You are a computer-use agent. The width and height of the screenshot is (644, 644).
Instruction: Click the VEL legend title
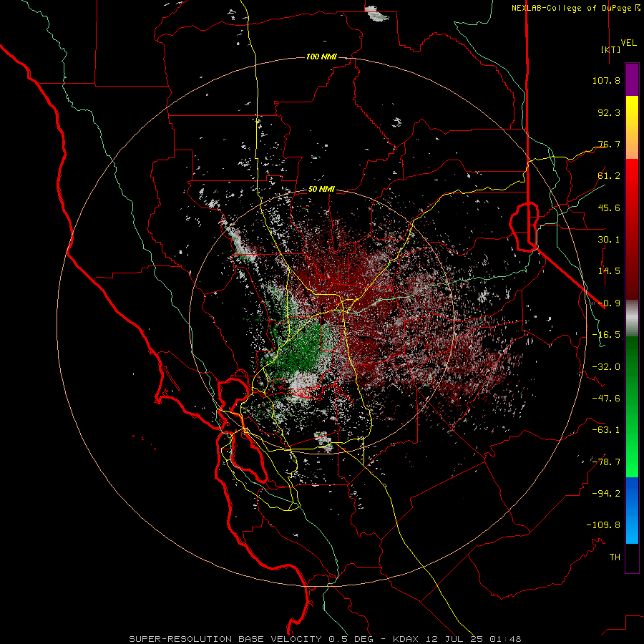[x=628, y=42]
